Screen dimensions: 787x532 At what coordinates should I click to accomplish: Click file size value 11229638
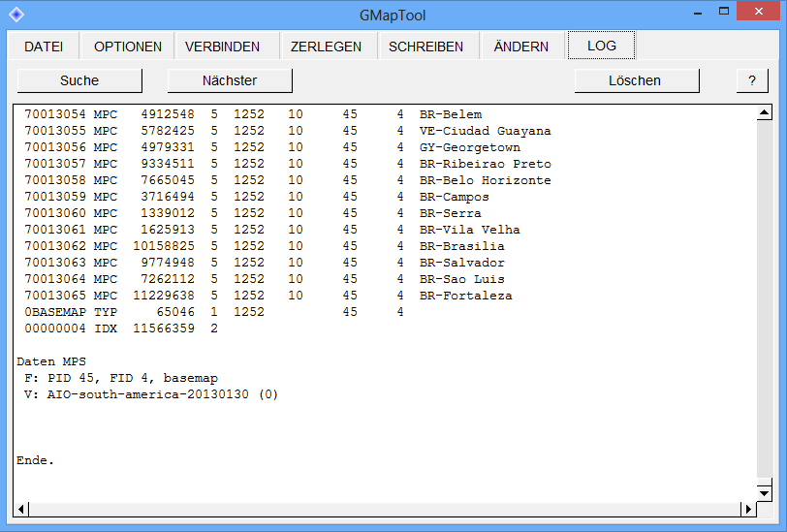pyautogui.click(x=164, y=296)
